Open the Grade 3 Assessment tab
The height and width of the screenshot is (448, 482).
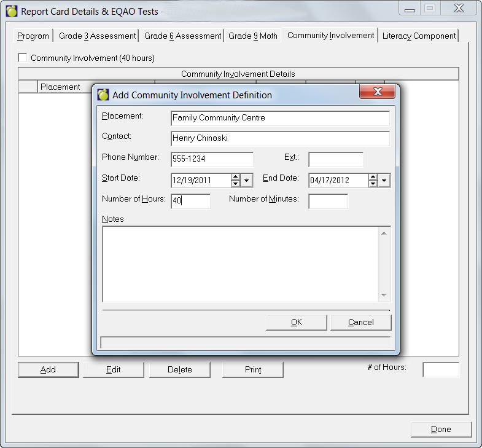tap(97, 36)
